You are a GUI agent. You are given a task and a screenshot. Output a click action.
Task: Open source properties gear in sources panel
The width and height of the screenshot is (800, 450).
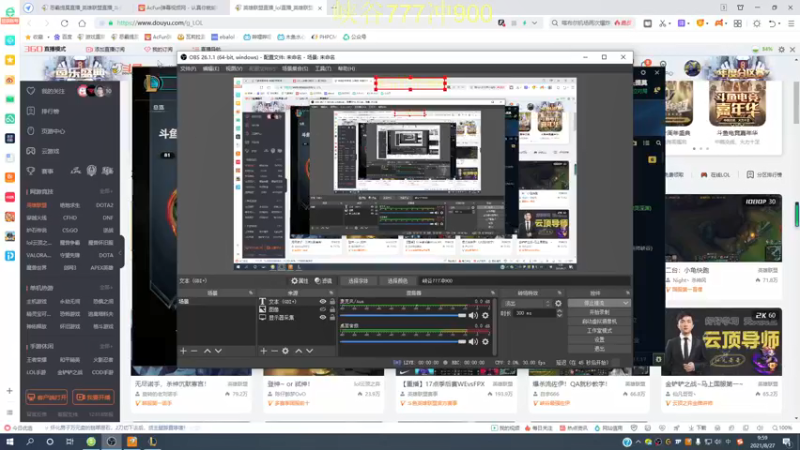pos(286,351)
